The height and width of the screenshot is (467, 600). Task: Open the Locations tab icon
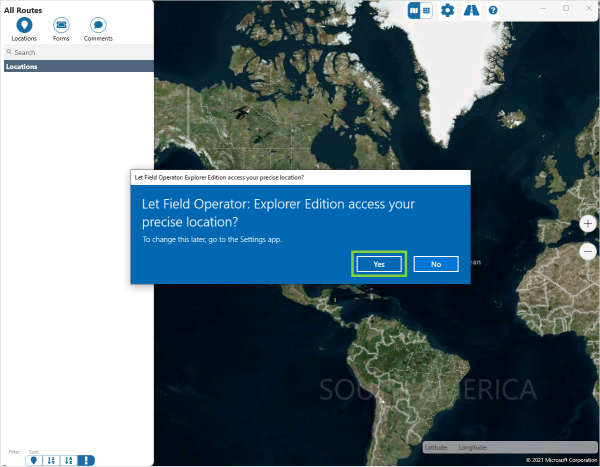[x=24, y=25]
